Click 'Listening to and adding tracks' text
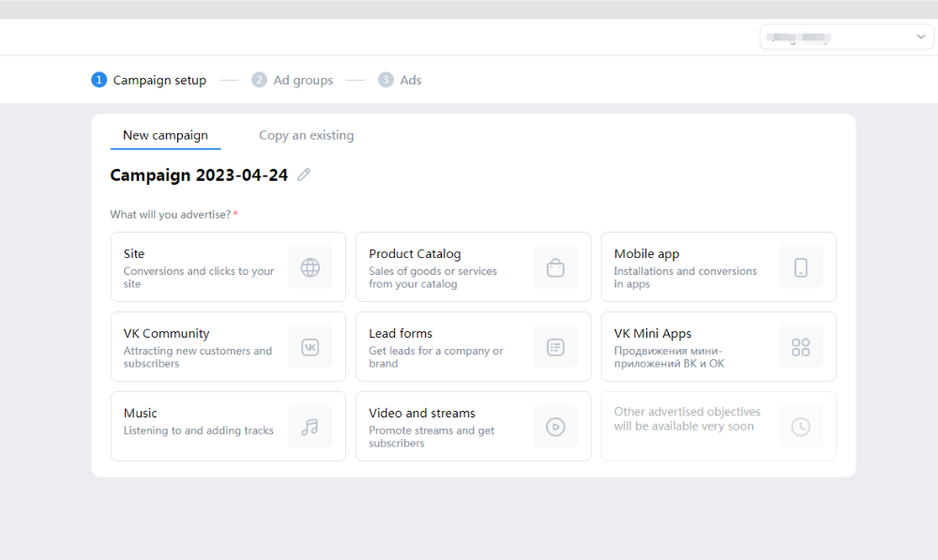938x560 pixels. coord(199,431)
